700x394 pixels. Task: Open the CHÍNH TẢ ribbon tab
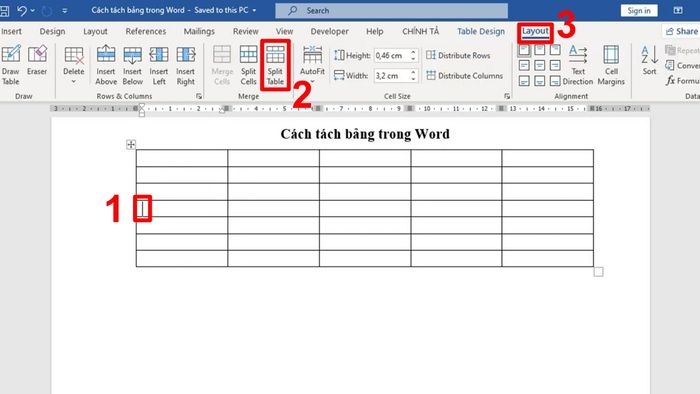[x=421, y=31]
